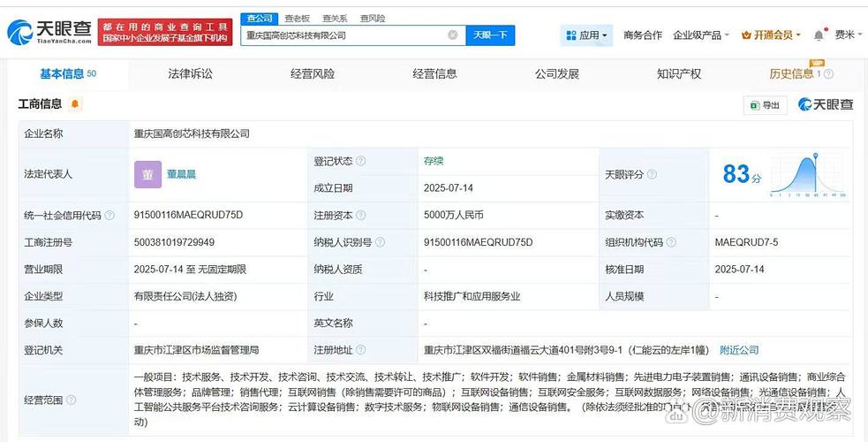
Task: Click the bell icon next to 工商信息
Action: (x=75, y=103)
